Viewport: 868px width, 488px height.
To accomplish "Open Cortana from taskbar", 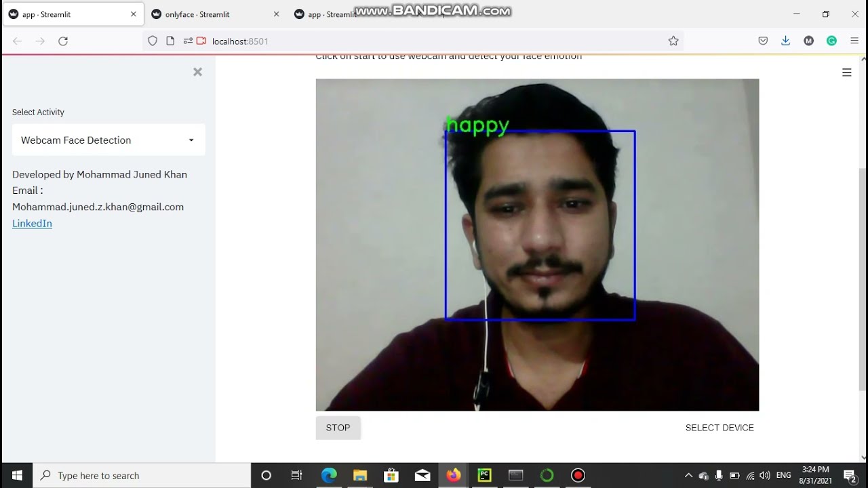I will point(267,475).
